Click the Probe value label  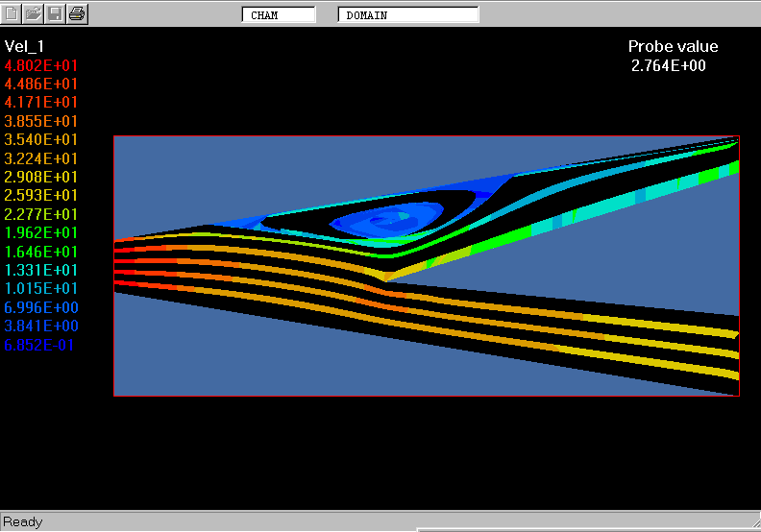tap(673, 47)
